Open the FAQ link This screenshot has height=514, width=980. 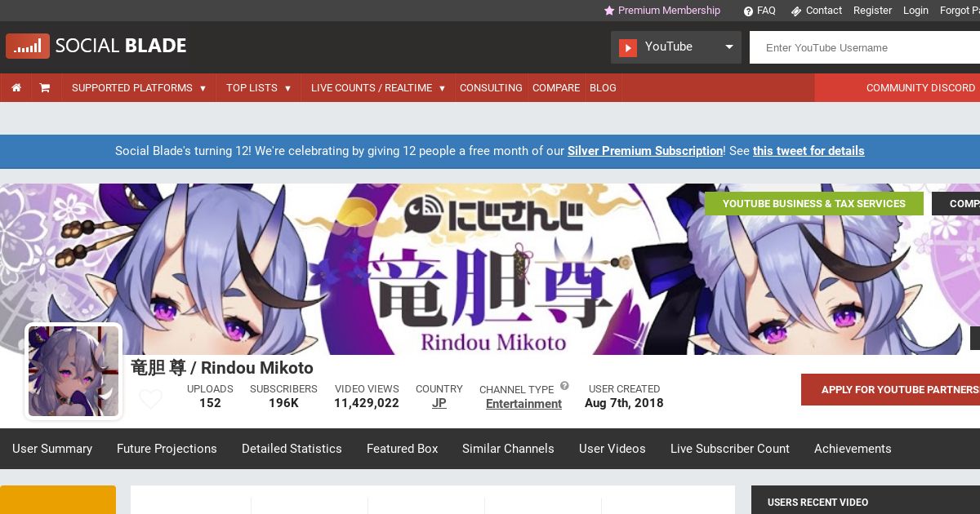(766, 11)
